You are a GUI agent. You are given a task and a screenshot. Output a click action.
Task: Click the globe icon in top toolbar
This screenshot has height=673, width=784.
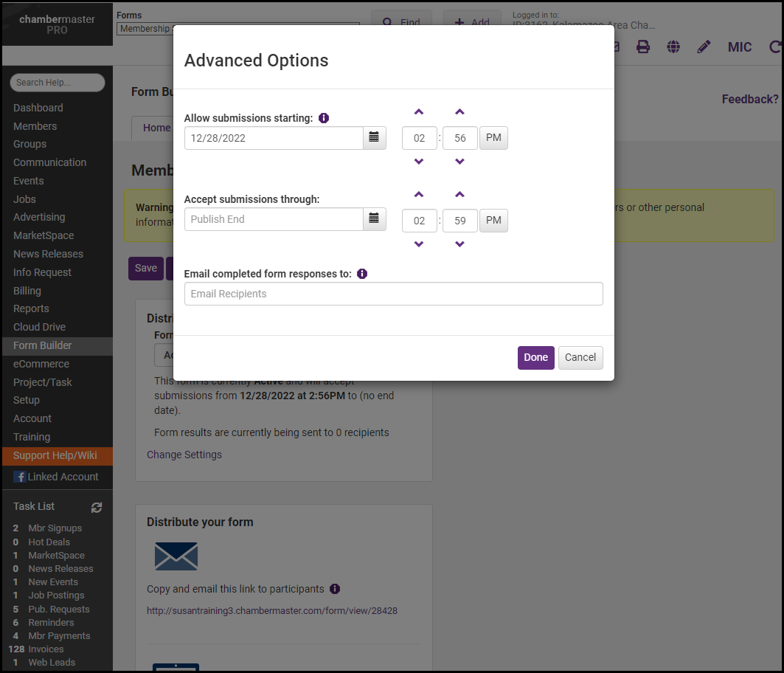click(x=673, y=47)
